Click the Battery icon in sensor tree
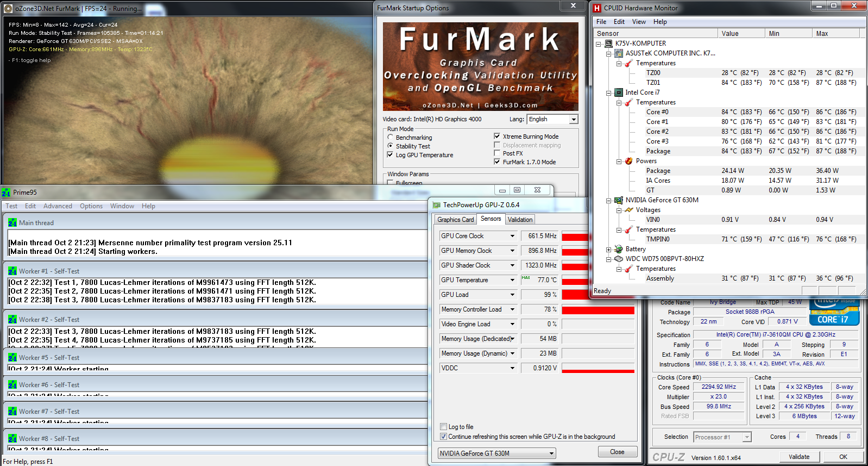The width and height of the screenshot is (868, 466). (619, 249)
